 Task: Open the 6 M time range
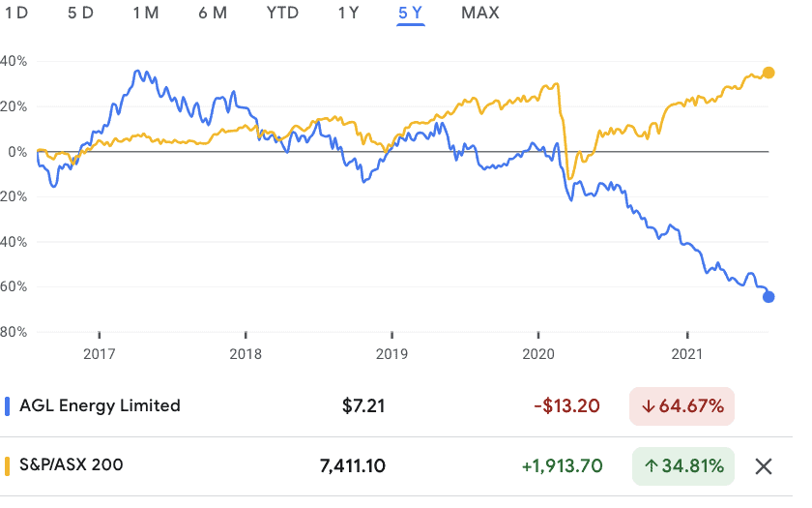(x=213, y=13)
